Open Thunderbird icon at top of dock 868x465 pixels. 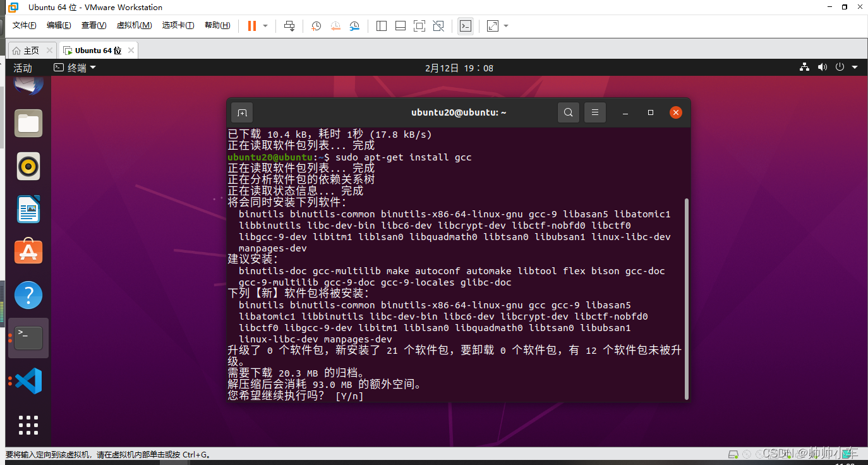(x=28, y=85)
